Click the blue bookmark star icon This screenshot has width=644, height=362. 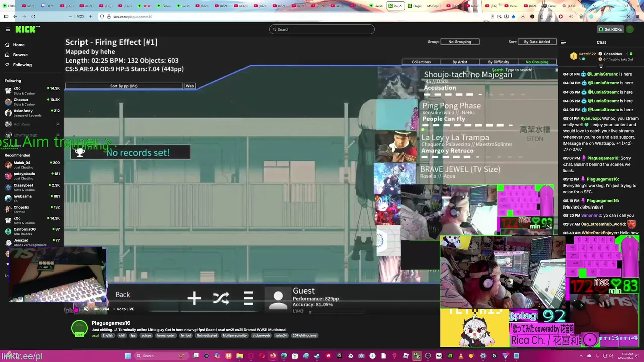[x=513, y=17]
